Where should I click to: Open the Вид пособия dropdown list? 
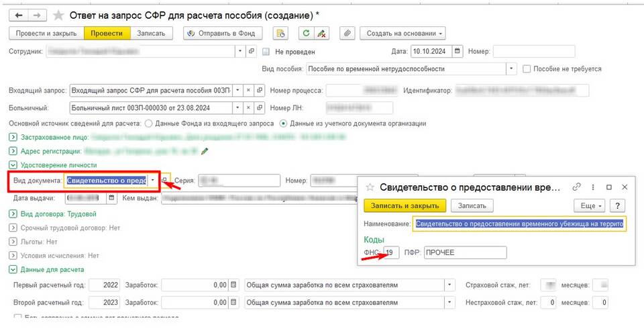512,68
